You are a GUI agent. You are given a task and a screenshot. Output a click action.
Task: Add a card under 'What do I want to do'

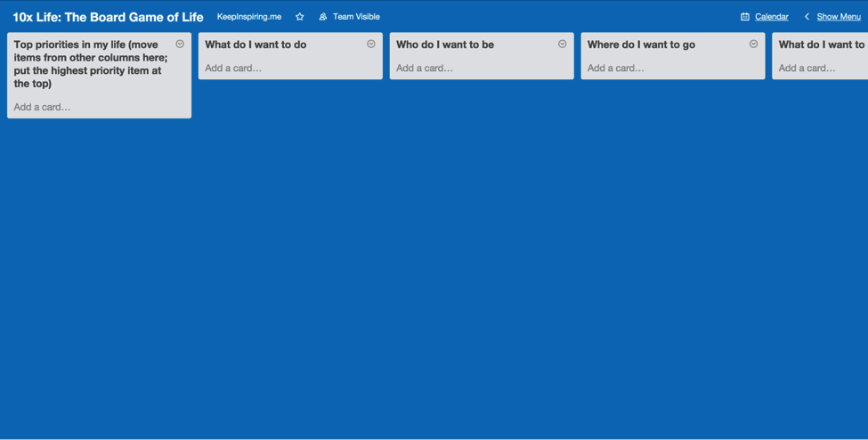point(233,68)
